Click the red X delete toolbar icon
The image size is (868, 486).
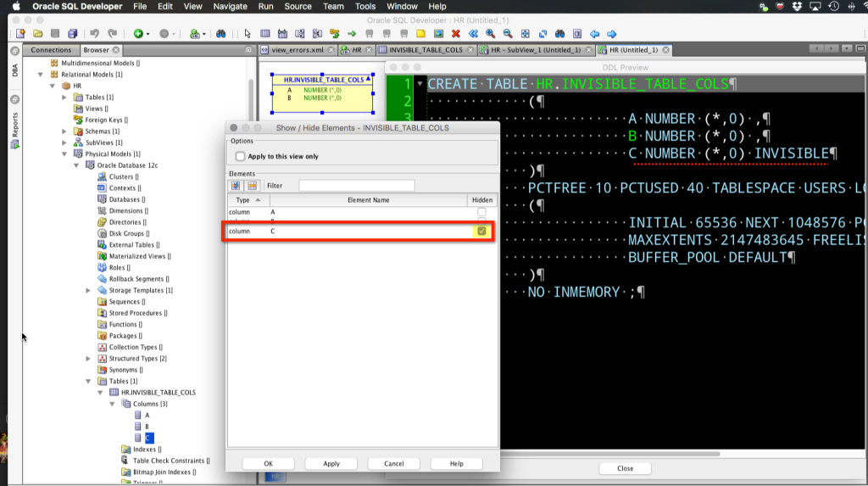click(x=456, y=34)
